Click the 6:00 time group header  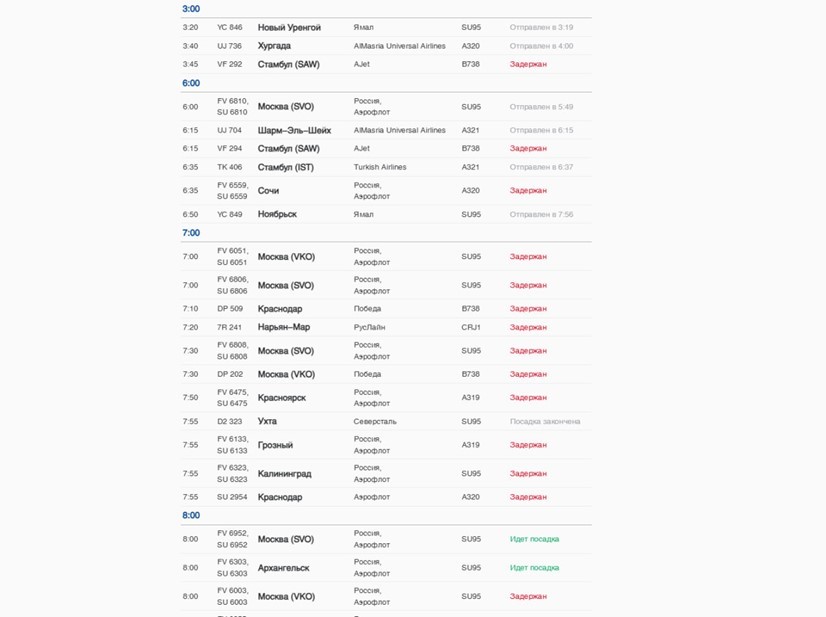click(x=191, y=83)
